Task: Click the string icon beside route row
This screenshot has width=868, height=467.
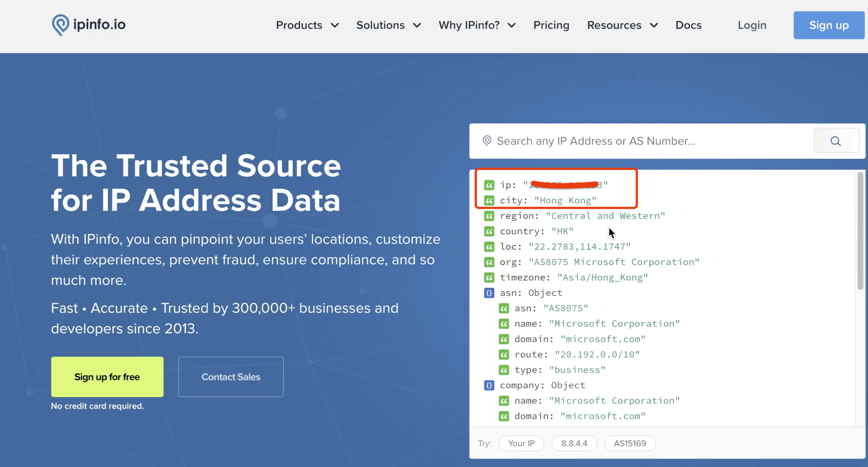Action: 504,355
